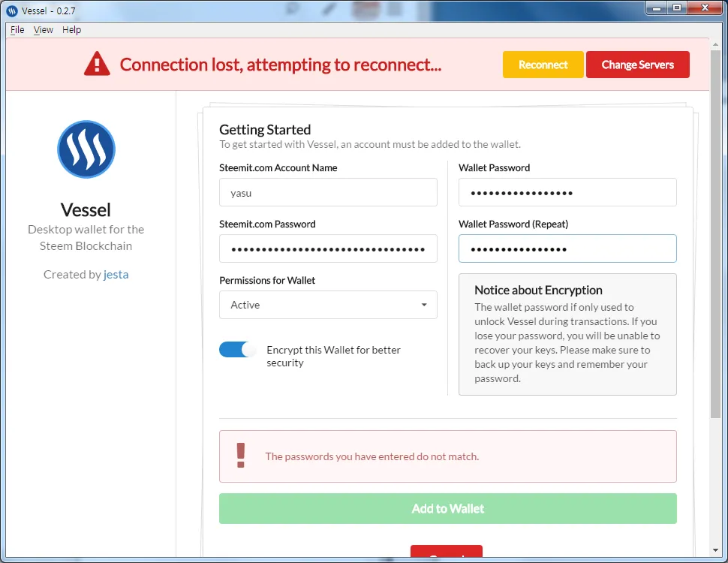
Task: Click the Vessel title bar app icon
Action: tap(12, 11)
